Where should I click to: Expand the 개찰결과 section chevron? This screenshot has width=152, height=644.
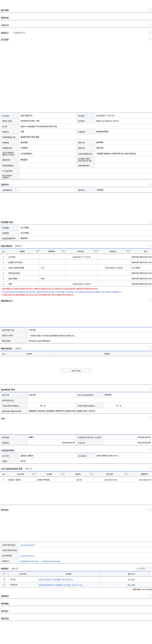(150, 596)
